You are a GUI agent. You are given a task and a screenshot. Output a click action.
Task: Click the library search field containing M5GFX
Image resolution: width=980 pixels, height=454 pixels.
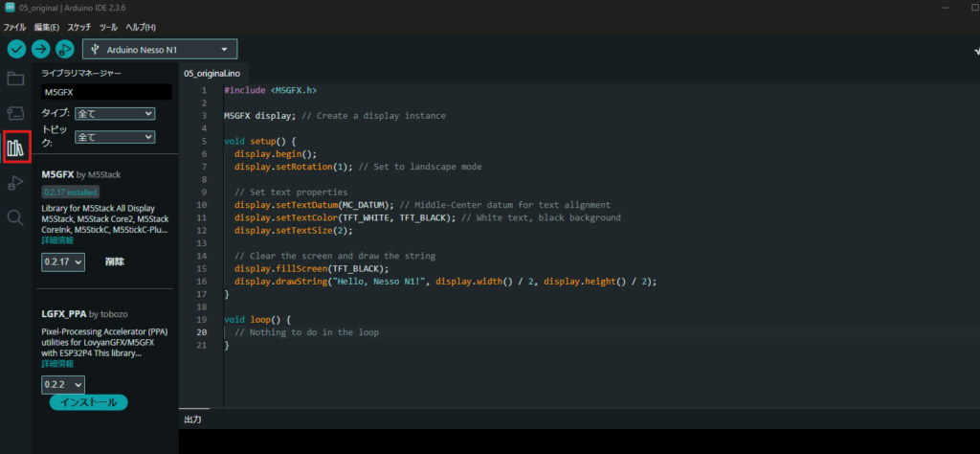(106, 92)
